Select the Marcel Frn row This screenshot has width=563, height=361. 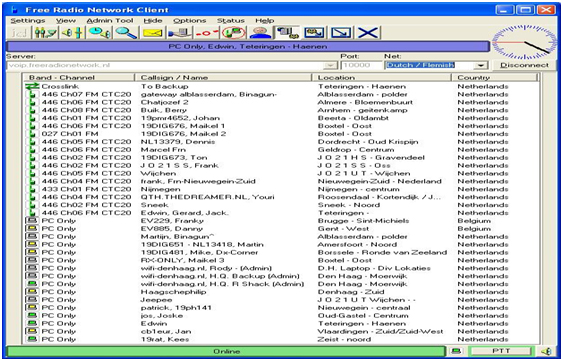click(x=282, y=150)
